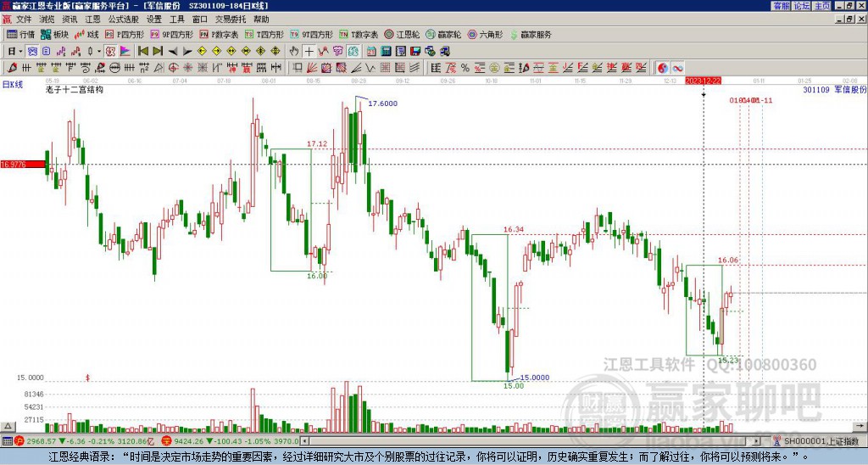The height and width of the screenshot is (465, 868).
Task: Click the 17.6000 high price label
Action: 382,103
